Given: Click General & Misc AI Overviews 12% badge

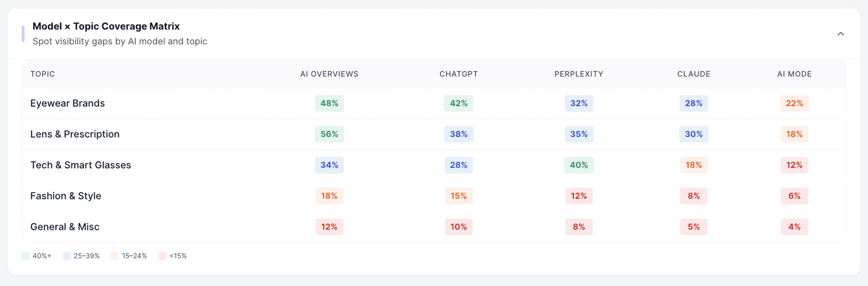Looking at the screenshot, I should click(329, 227).
